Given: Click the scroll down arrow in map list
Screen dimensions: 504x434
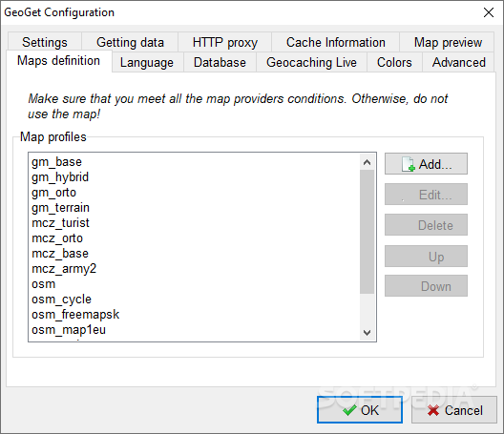Looking at the screenshot, I should [367, 333].
